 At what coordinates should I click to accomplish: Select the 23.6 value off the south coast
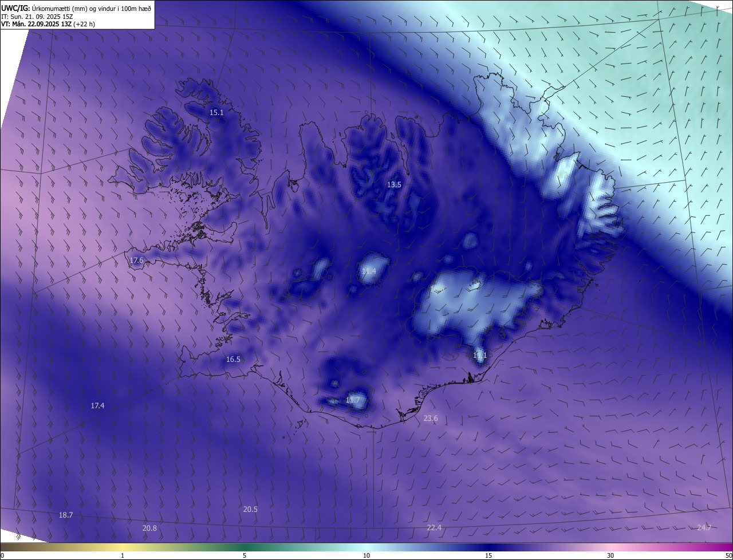431,419
